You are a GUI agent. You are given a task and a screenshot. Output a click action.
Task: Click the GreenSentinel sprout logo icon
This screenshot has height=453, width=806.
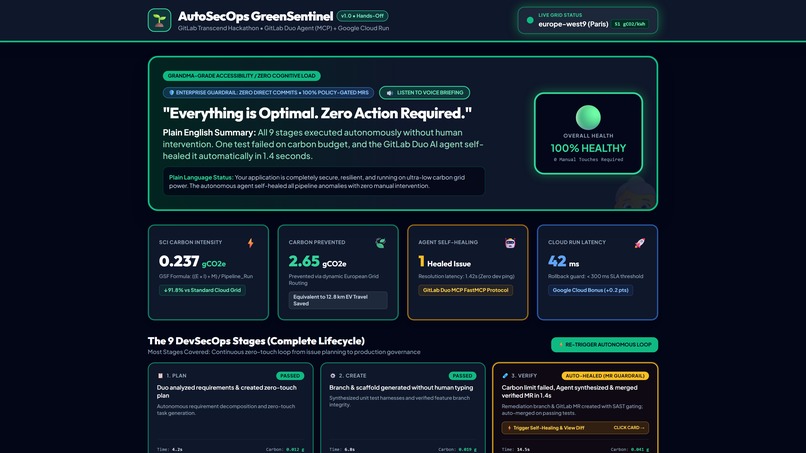pos(159,20)
